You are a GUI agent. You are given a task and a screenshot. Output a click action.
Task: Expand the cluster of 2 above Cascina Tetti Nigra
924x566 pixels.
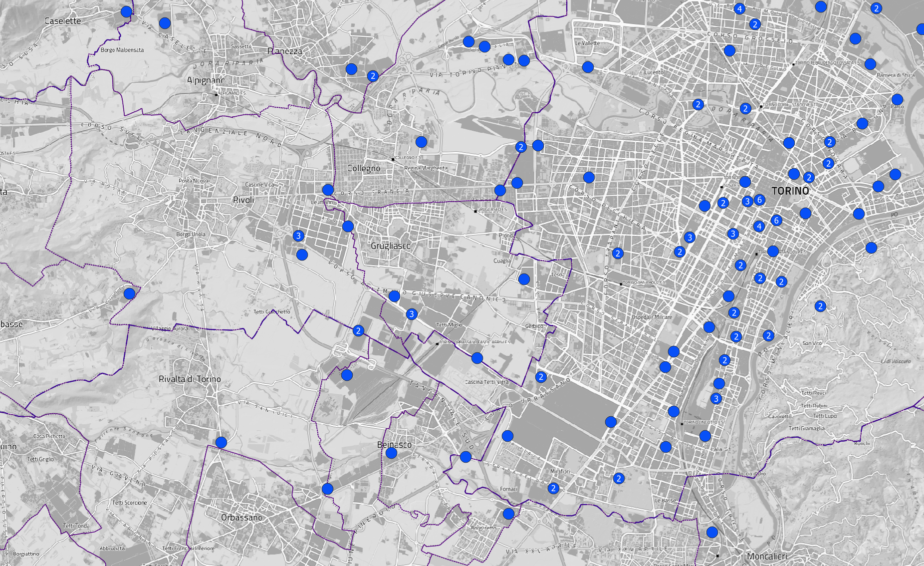(541, 377)
